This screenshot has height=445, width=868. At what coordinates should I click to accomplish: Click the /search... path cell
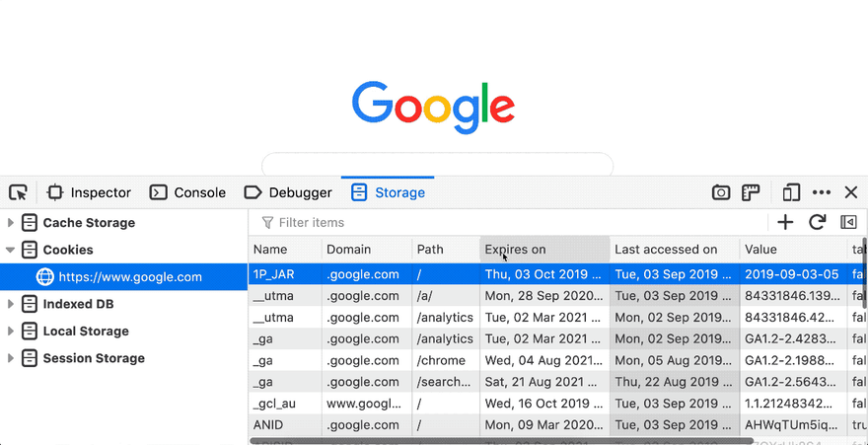(x=446, y=382)
